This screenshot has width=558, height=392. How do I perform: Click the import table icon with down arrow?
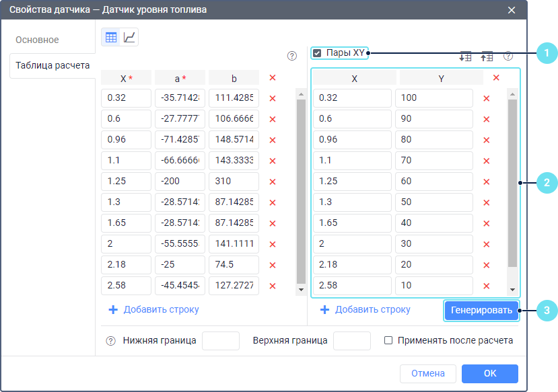pyautogui.click(x=465, y=57)
